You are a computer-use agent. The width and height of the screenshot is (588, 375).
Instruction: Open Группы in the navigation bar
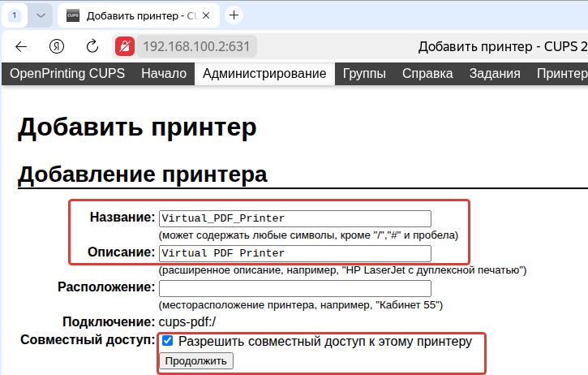[x=364, y=74]
